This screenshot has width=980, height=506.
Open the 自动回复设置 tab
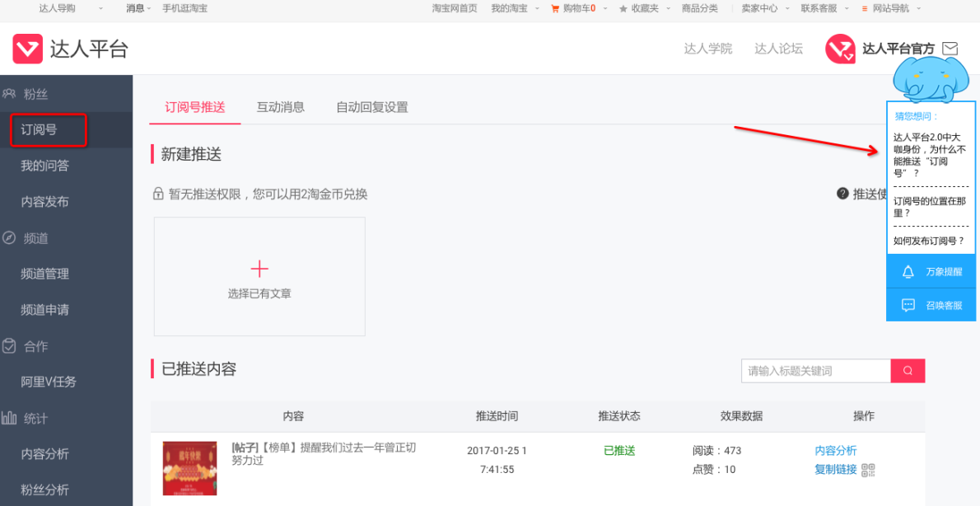click(x=372, y=107)
